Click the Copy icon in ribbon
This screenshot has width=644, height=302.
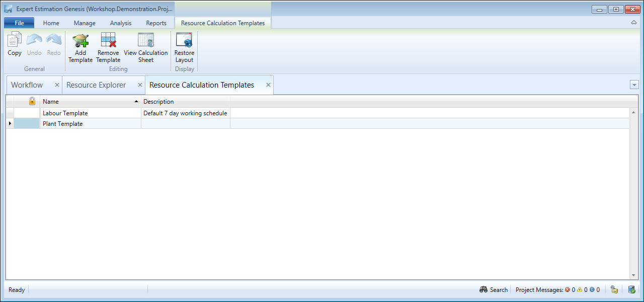(15, 40)
